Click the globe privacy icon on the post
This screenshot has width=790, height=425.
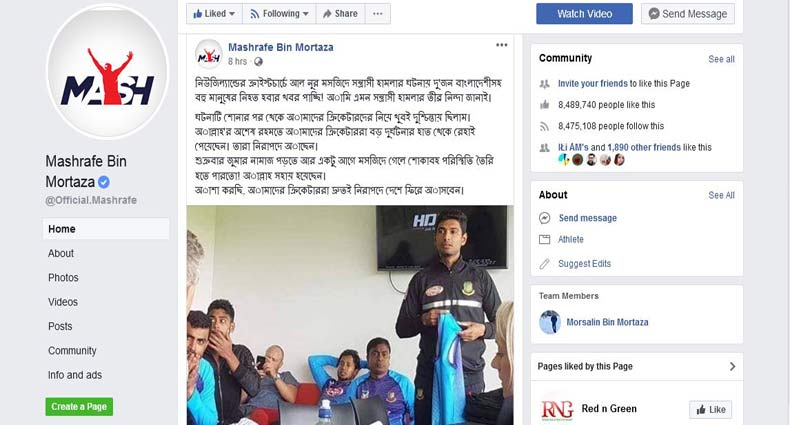click(x=258, y=61)
